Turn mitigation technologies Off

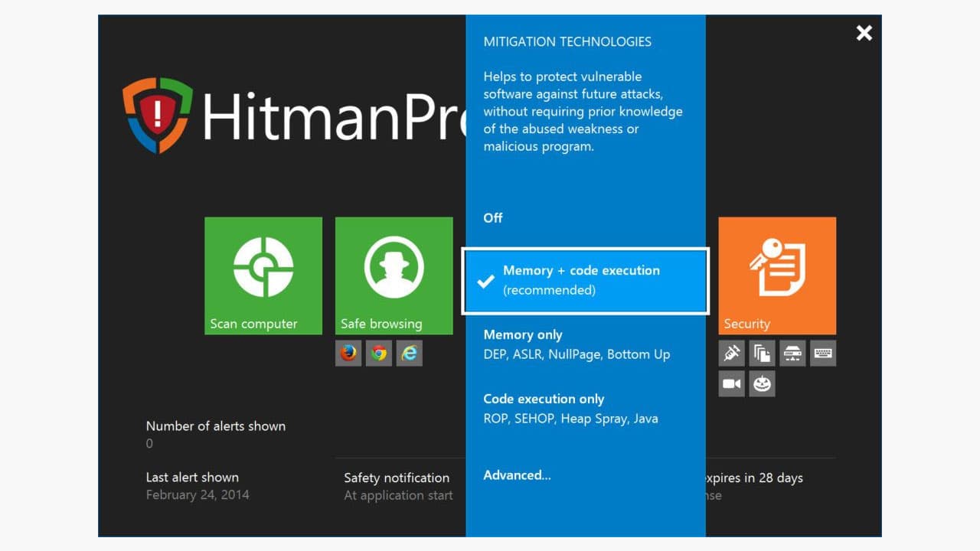492,218
